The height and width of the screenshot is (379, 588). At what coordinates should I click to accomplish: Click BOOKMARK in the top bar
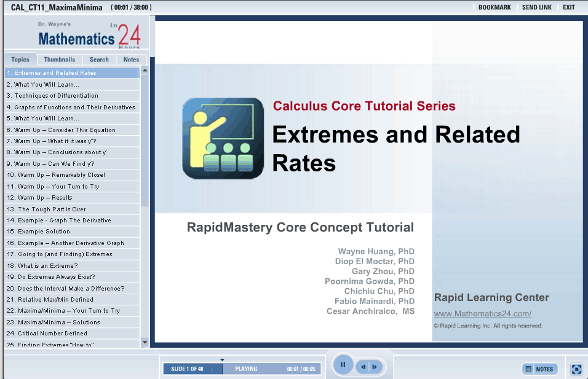tap(495, 7)
